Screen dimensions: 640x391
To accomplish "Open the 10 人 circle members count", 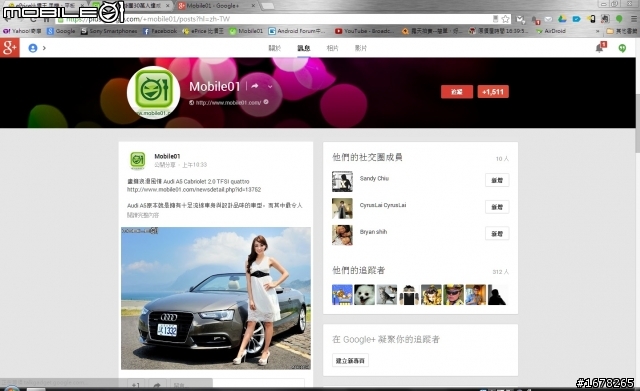I will tap(502, 159).
